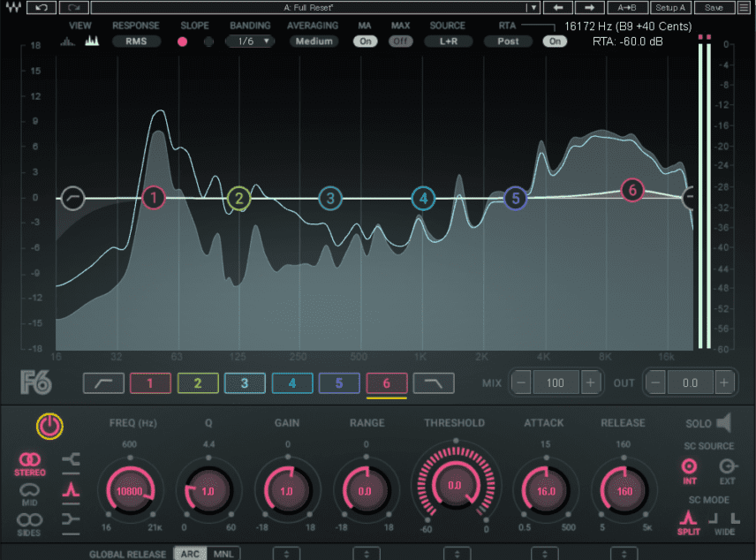Change the SOURCE L+R setting
Screen dimensions: 756x560
click(x=449, y=42)
